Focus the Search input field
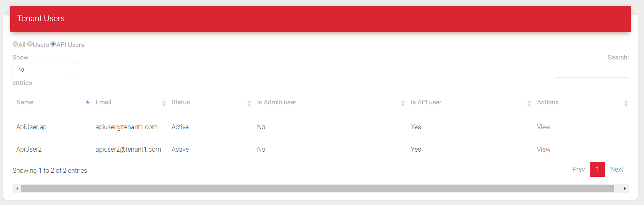This screenshot has height=205, width=644. pos(592,71)
